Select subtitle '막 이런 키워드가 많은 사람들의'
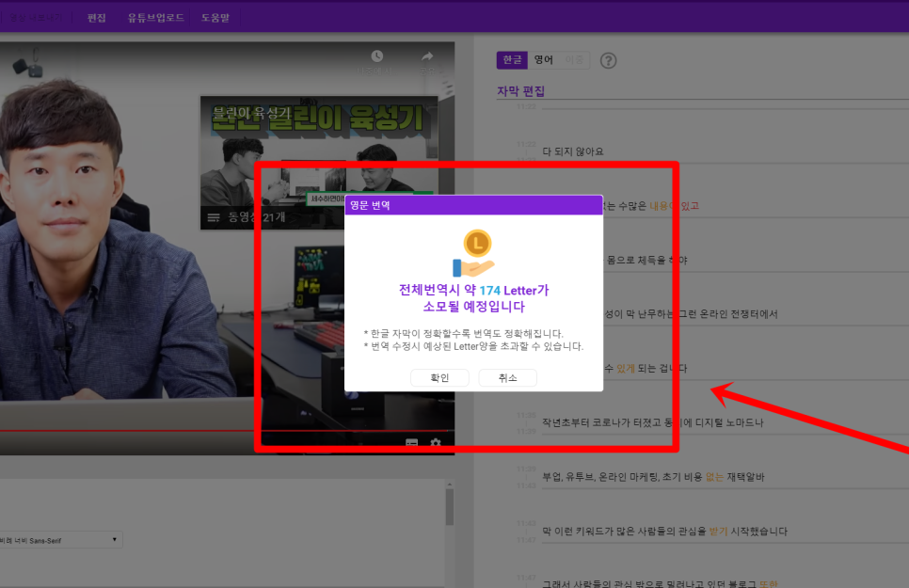Screen dimensions: 909x588 pyautogui.click(x=665, y=532)
